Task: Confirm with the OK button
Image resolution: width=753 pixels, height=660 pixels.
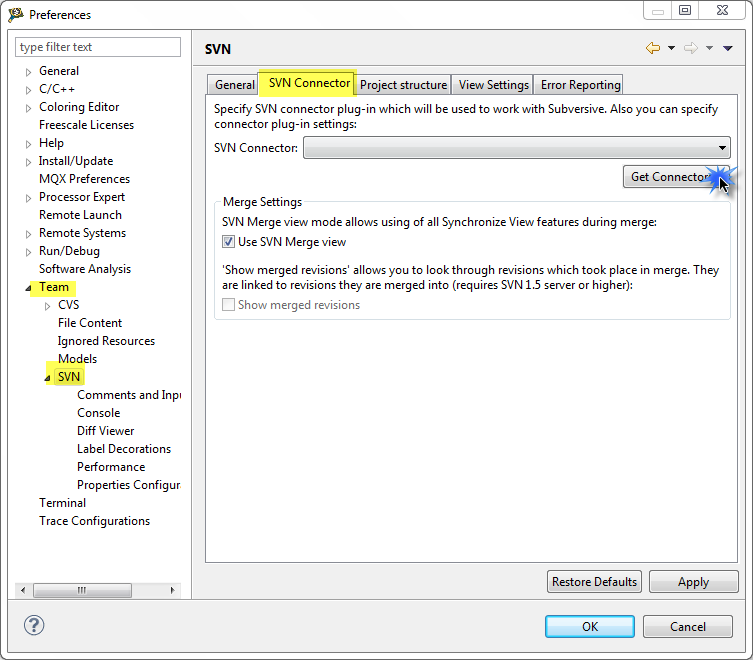Action: click(590, 626)
